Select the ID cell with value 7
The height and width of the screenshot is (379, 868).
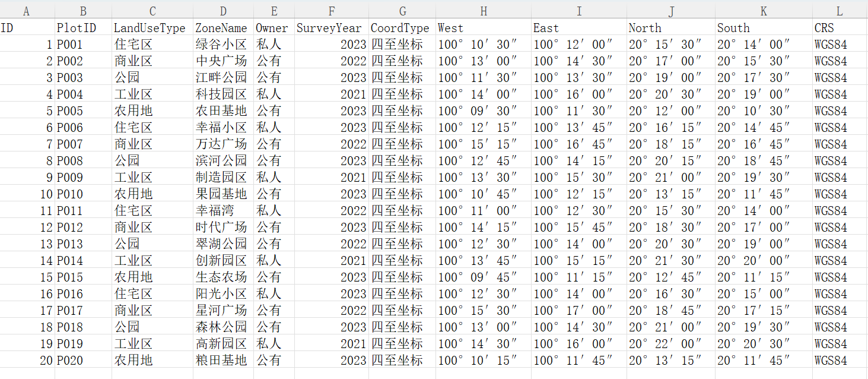point(27,144)
